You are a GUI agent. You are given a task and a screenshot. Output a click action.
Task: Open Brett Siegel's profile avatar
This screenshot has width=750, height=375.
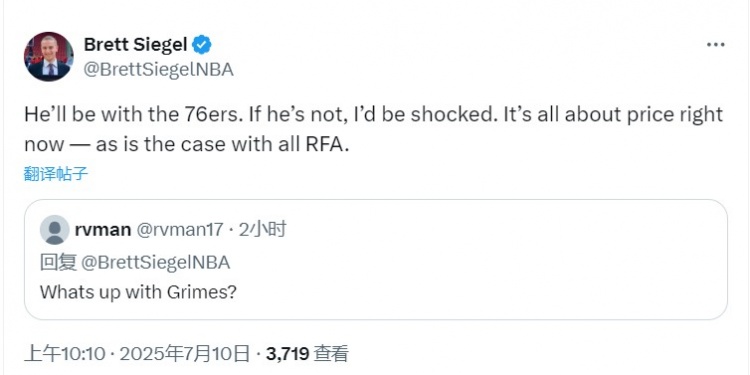point(48,56)
